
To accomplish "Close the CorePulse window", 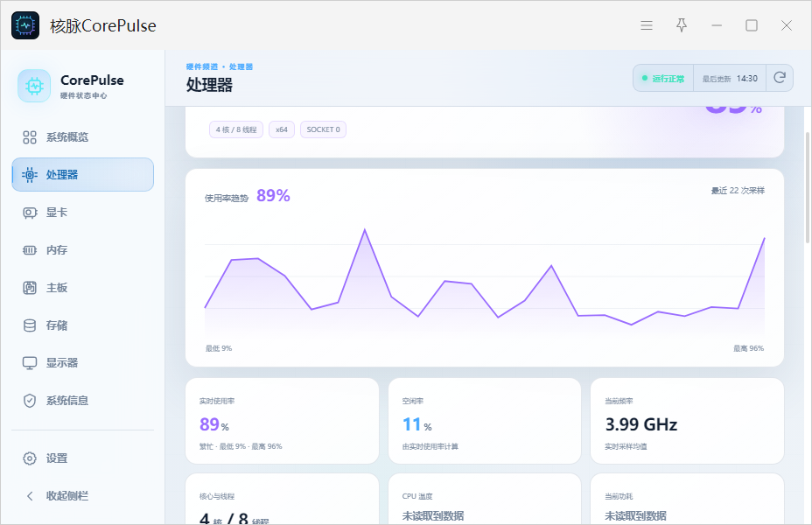I will [787, 25].
